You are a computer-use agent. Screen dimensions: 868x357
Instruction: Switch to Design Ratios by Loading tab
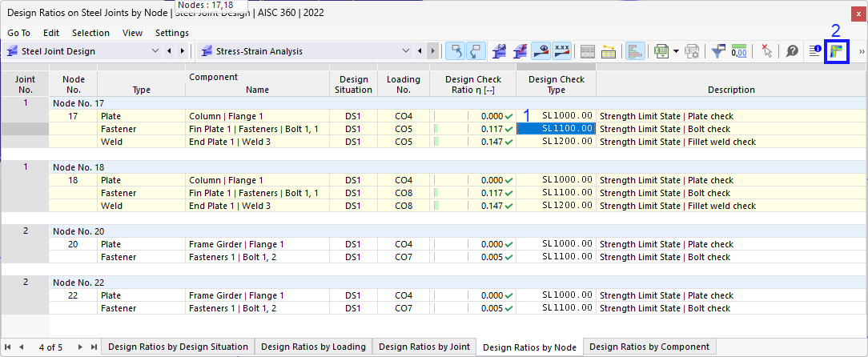tap(313, 347)
